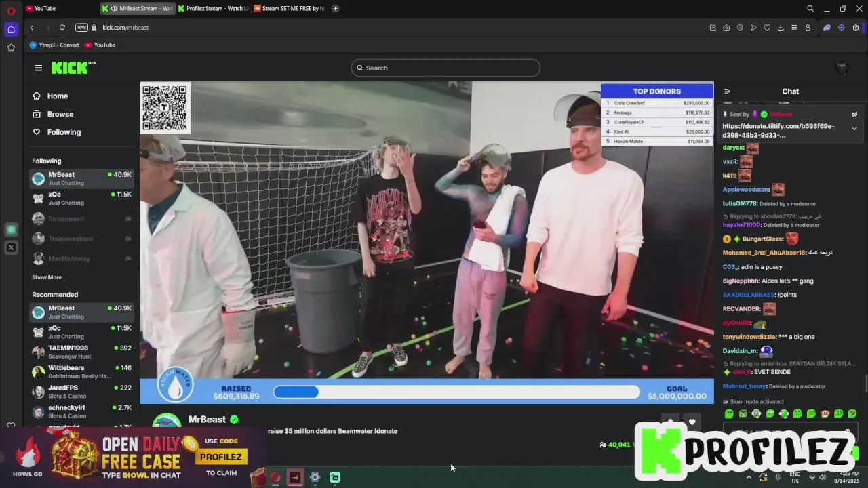Image resolution: width=868 pixels, height=488 pixels.
Task: Click the MrBeast channel name under video
Action: 207,420
